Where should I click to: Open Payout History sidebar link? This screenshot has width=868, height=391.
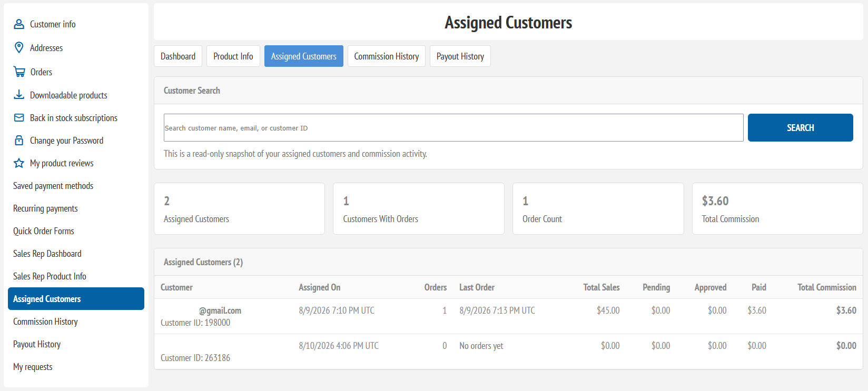(37, 344)
